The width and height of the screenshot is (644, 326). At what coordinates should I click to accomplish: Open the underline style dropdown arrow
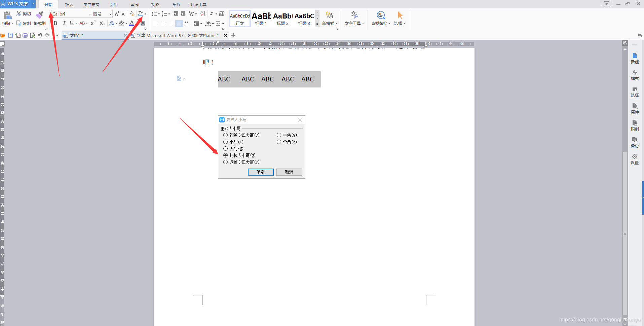click(77, 23)
